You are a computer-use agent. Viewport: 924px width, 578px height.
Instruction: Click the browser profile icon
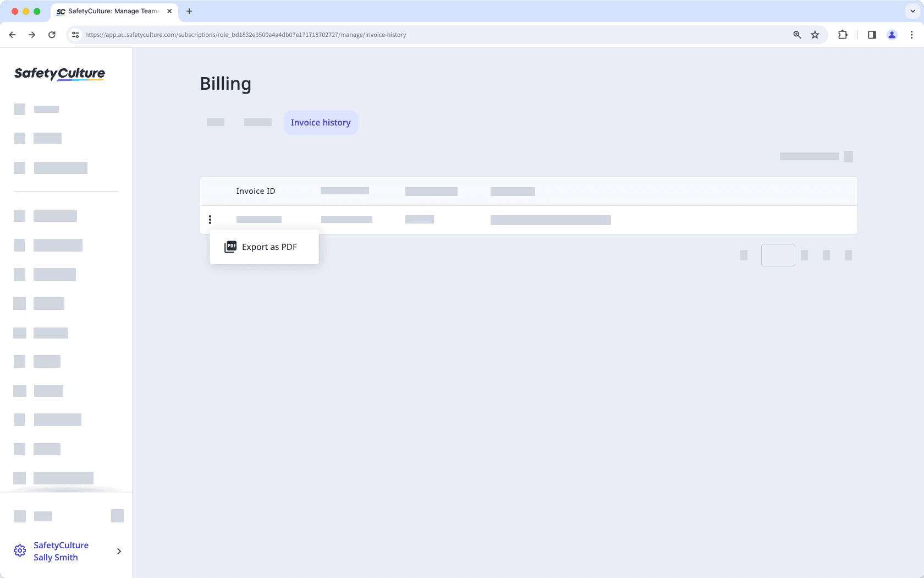pos(892,34)
